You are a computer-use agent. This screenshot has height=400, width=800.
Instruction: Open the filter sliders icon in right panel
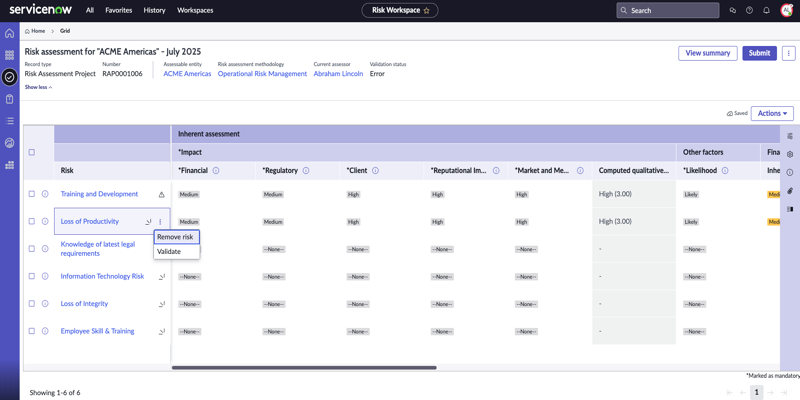(790, 136)
